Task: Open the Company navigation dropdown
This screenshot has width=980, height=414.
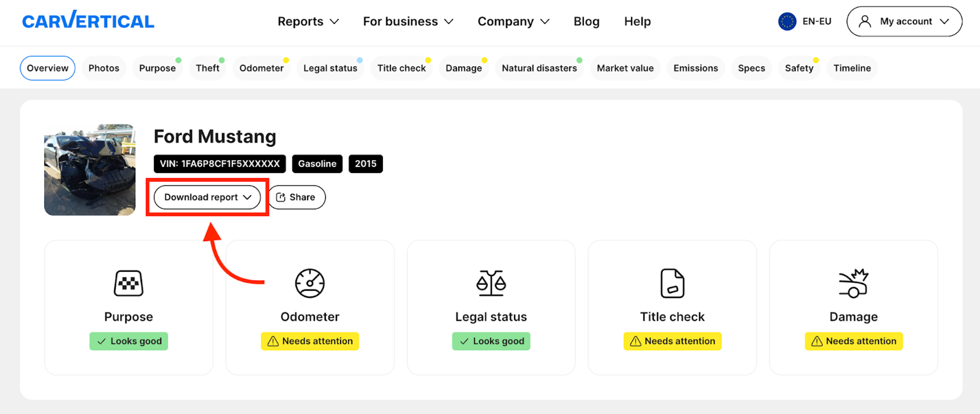Action: [513, 21]
